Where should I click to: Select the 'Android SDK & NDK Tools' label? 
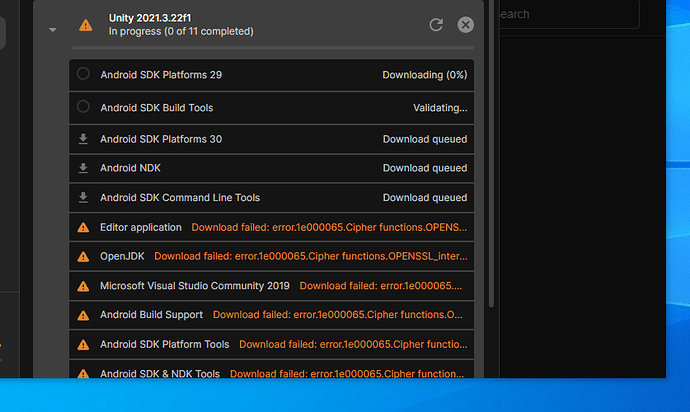coord(160,374)
